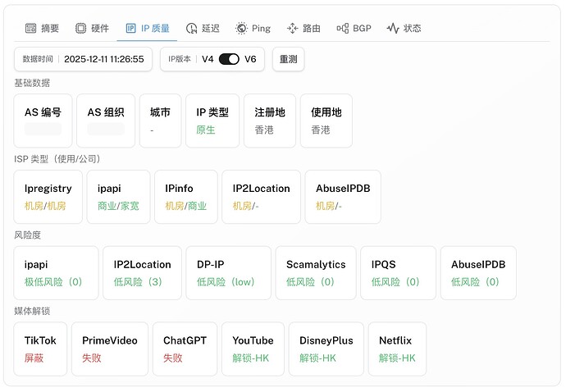Click the IP2Location ISP type card
This screenshot has height=392, width=566.
[262, 197]
